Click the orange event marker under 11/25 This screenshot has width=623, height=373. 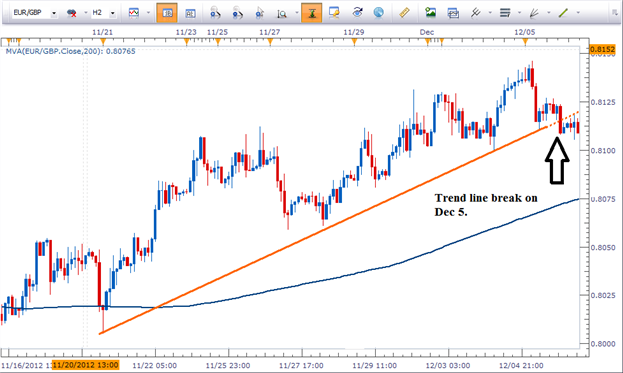[x=217, y=42]
